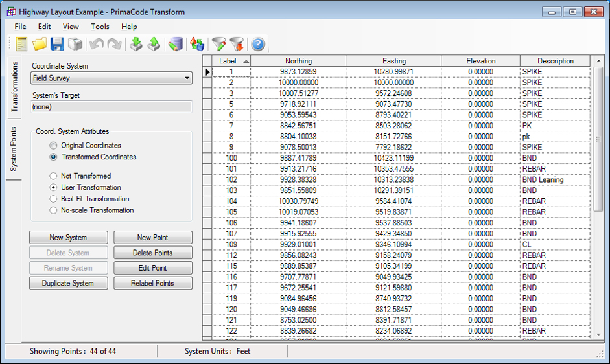
Task: Click the undo arrow icon
Action: (x=97, y=44)
